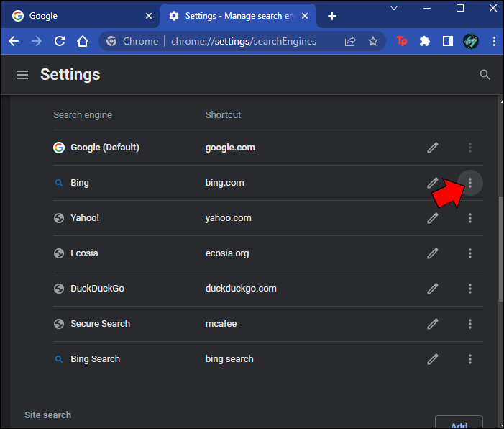The height and width of the screenshot is (429, 504).
Task: Open the tab search chevron
Action: coord(394,8)
